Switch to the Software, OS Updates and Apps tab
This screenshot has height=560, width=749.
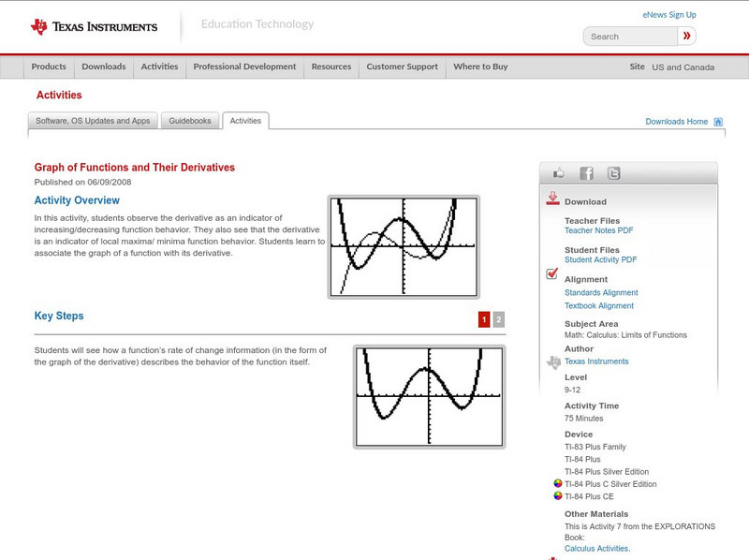coord(93,121)
